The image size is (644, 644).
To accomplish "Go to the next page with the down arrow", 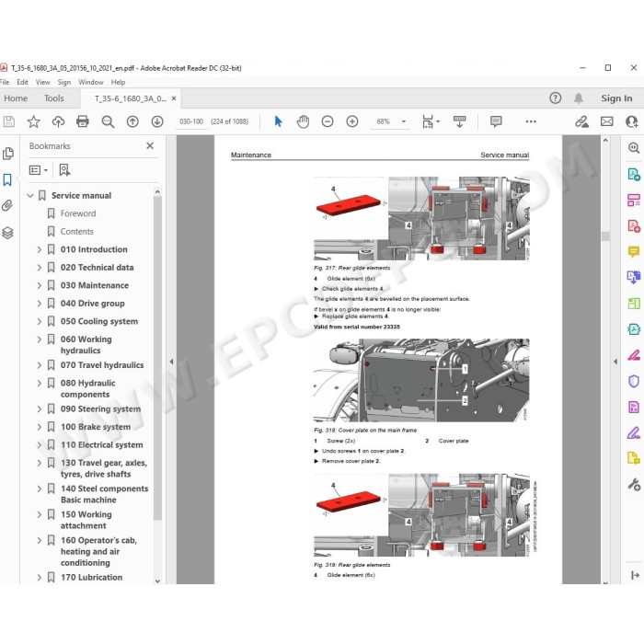I will 157,121.
